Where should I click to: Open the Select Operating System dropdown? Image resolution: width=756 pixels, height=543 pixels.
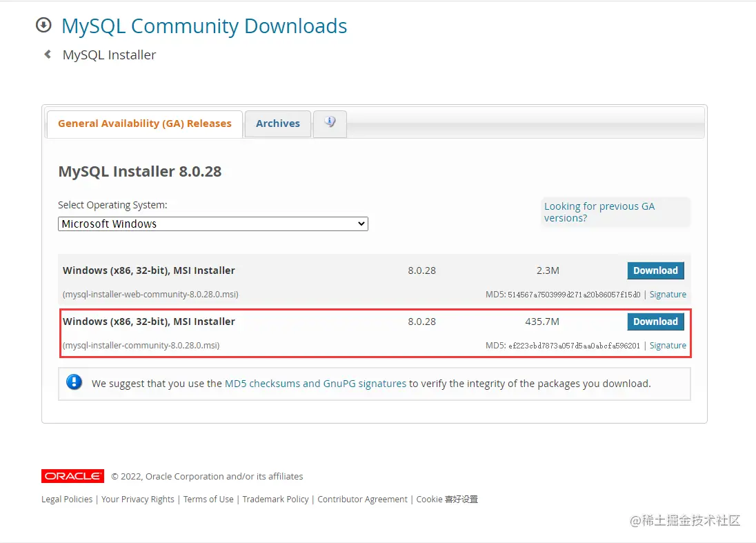[x=213, y=224]
